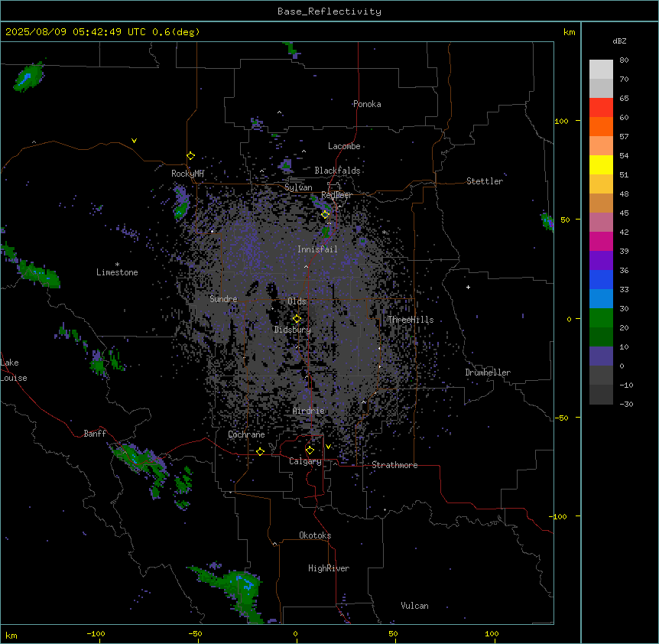Click the y-axis 100 km tick label

561,121
